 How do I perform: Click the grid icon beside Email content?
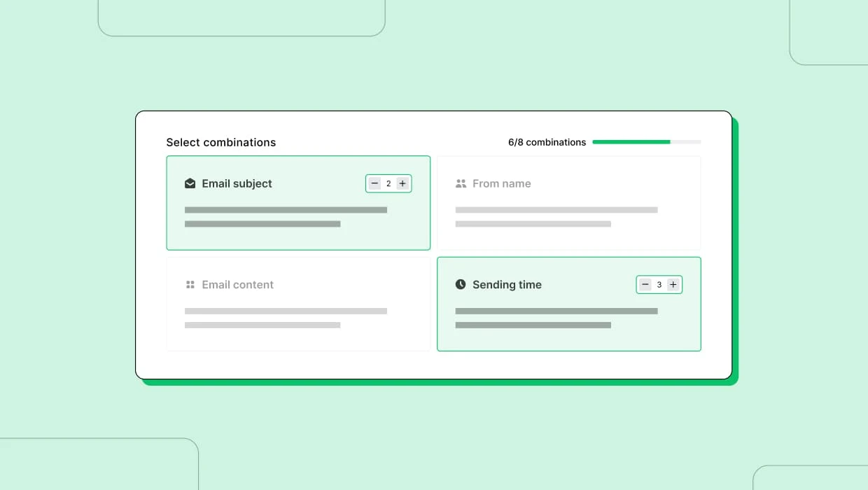190,285
